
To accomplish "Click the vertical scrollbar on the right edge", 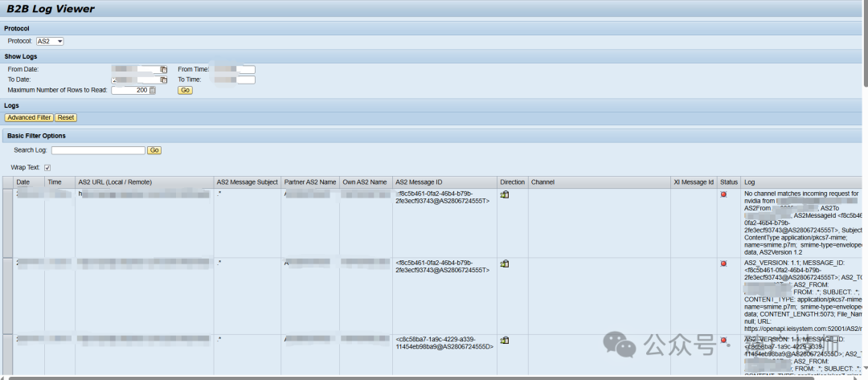I will (x=865, y=44).
